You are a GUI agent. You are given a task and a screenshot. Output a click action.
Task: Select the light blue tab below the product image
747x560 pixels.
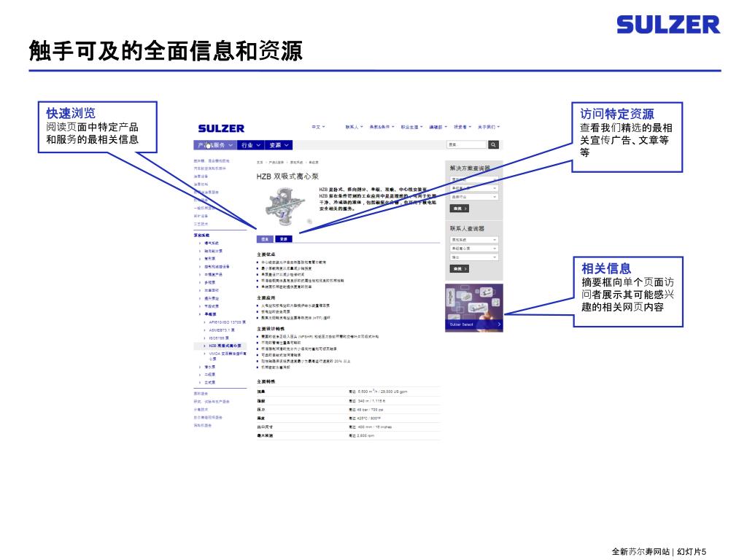(x=265, y=239)
